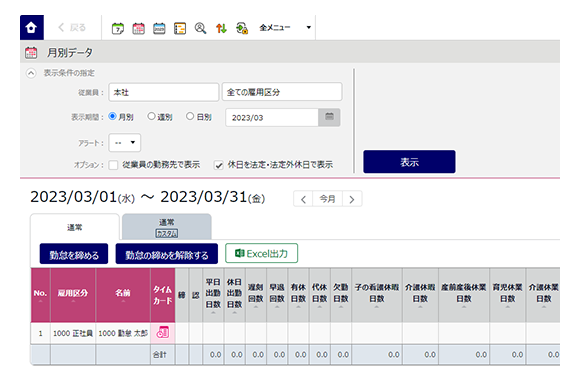
Task: Sort by 欠勤日数 column header
Action: [341, 295]
